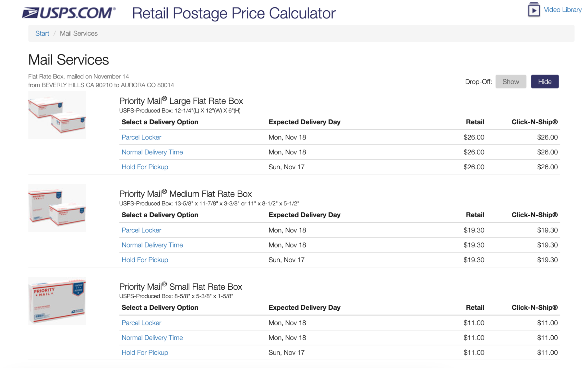The image size is (588, 368).
Task: Show Drop-Off options
Action: click(x=510, y=81)
